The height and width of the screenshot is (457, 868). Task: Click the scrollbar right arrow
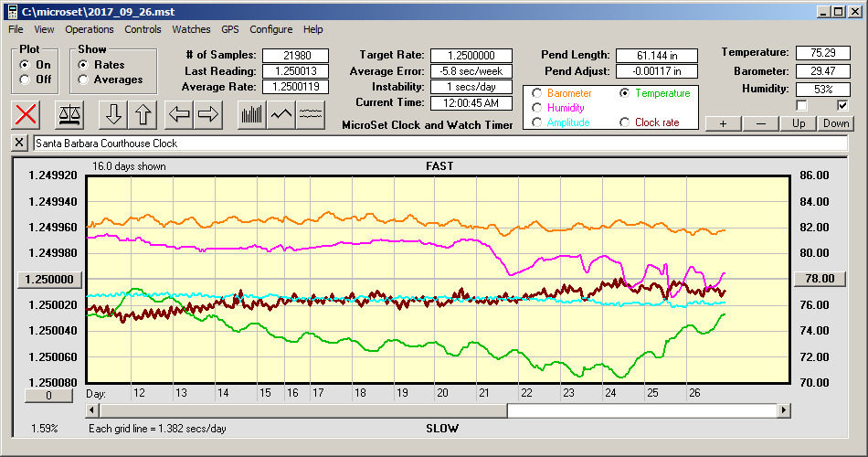point(783,410)
